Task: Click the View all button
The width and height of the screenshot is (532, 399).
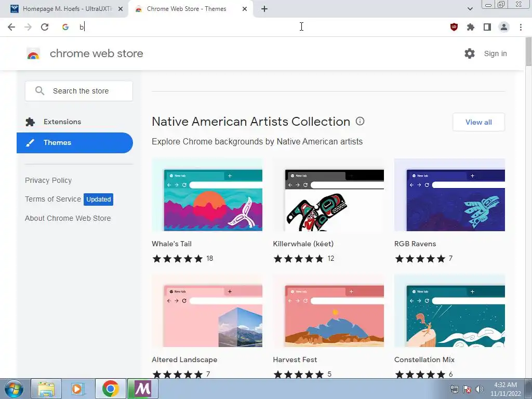Action: 478,122
